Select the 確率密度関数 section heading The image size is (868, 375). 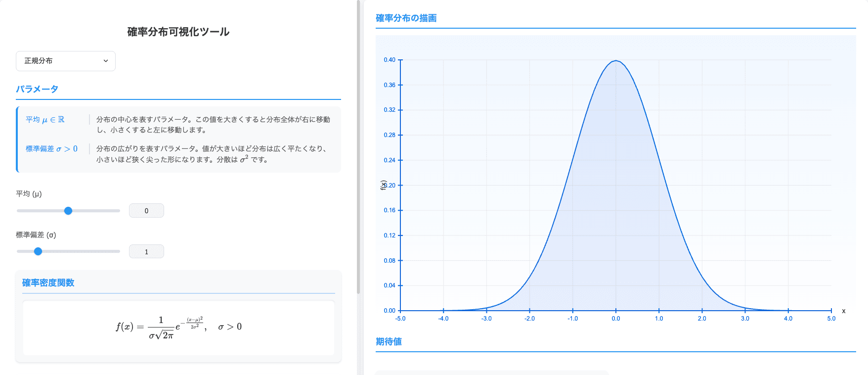click(48, 282)
